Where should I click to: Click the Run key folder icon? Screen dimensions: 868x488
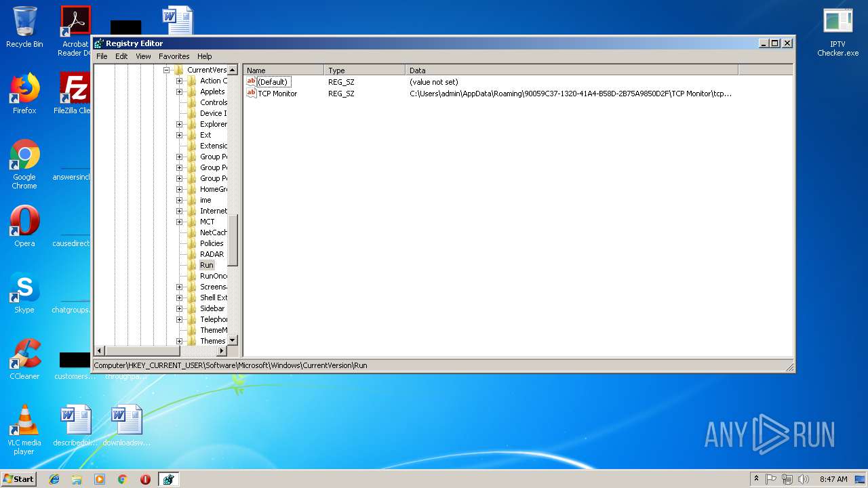click(192, 265)
